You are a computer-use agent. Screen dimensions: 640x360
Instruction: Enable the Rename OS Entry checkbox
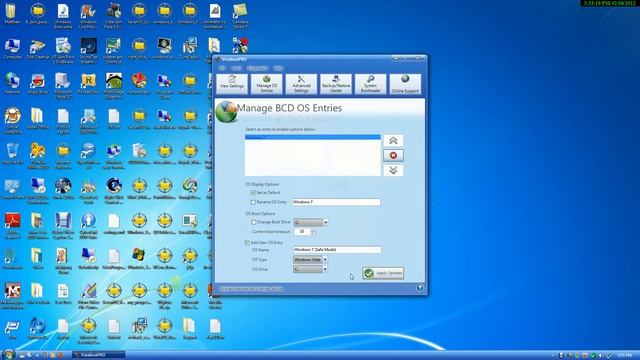[253, 202]
